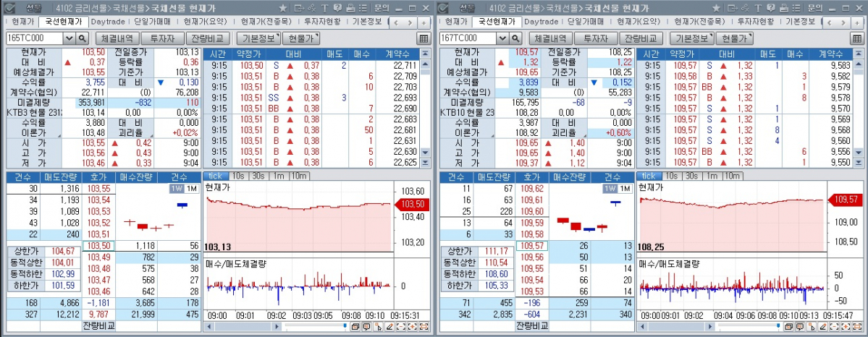This screenshot has height=337, width=868.
Task: Click horizontal scrollbar under left chart
Action: [243, 326]
